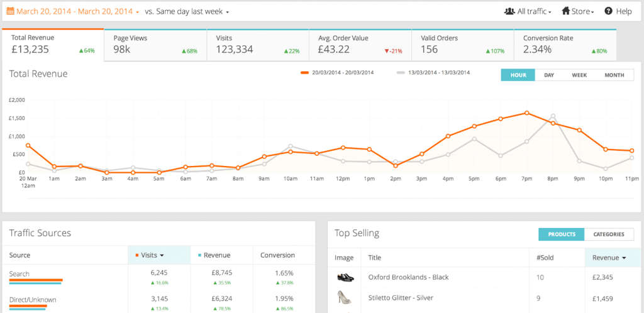Select the Conversion Rate metric tab
The image size is (644, 313).
[564, 45]
